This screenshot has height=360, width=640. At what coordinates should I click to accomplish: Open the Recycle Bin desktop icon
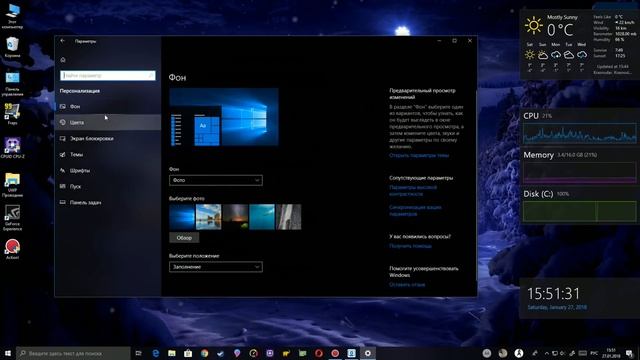pos(12,47)
